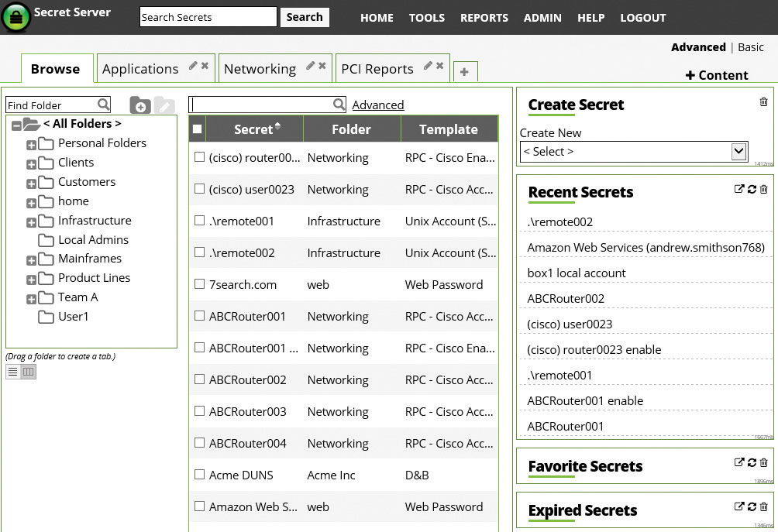Click the pencil icon on Applications tab
The width and height of the screenshot is (778, 532).
click(193, 66)
